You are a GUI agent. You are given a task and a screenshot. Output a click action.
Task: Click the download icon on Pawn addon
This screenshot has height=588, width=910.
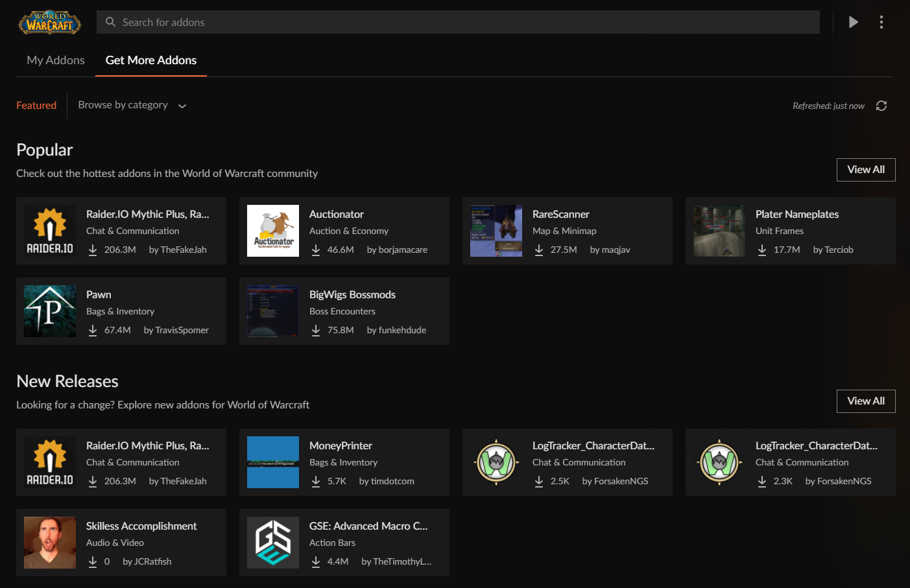93,329
